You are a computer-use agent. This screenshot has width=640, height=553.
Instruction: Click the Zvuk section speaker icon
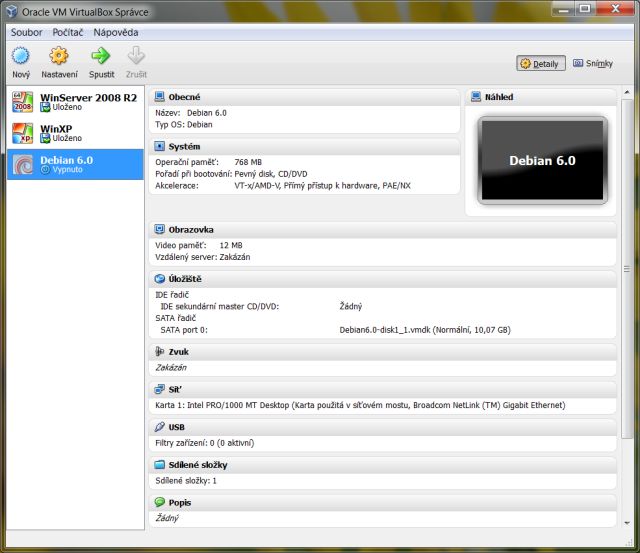[x=159, y=351]
